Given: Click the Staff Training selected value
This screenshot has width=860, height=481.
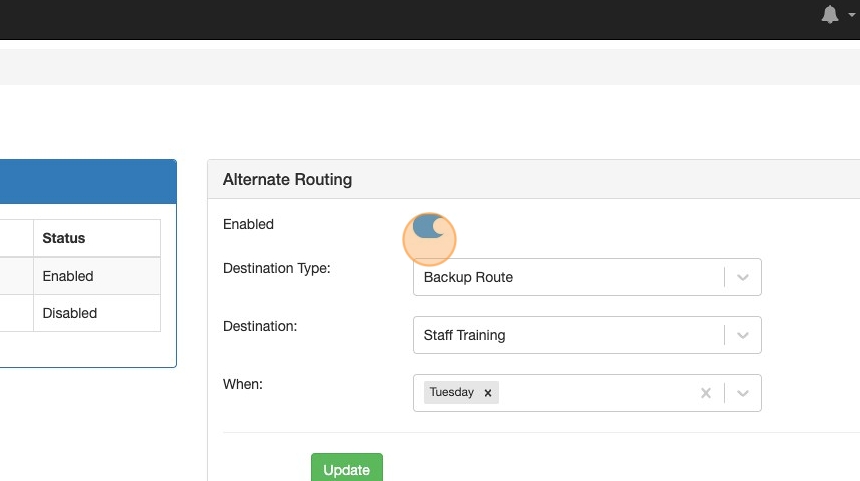Looking at the screenshot, I should click(464, 335).
